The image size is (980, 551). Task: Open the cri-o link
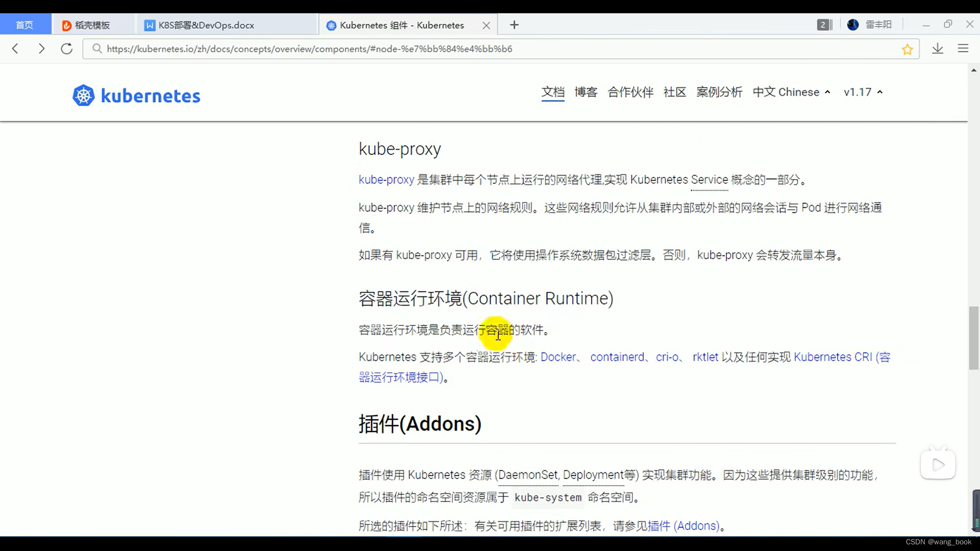point(667,357)
